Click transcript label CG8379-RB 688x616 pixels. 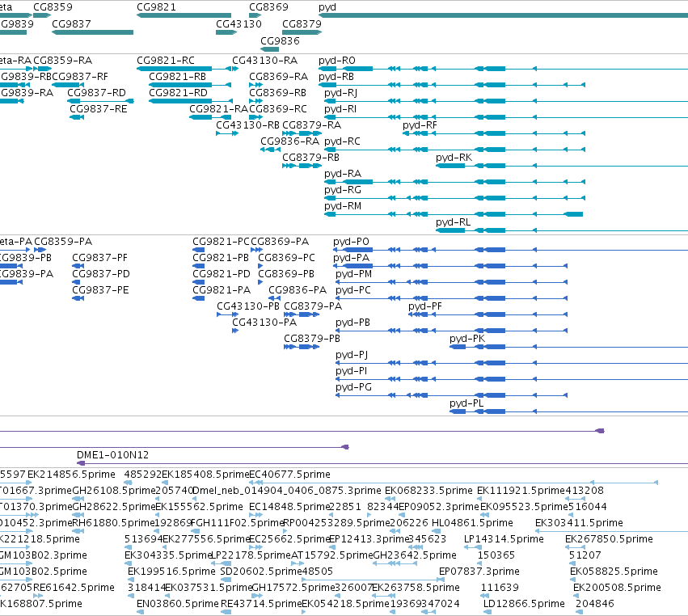click(x=310, y=157)
